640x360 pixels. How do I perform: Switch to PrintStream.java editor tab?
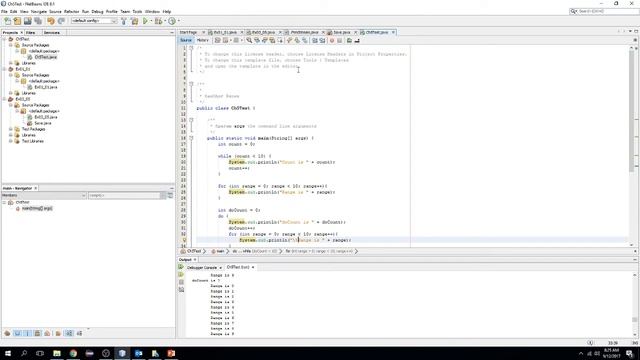coord(304,32)
